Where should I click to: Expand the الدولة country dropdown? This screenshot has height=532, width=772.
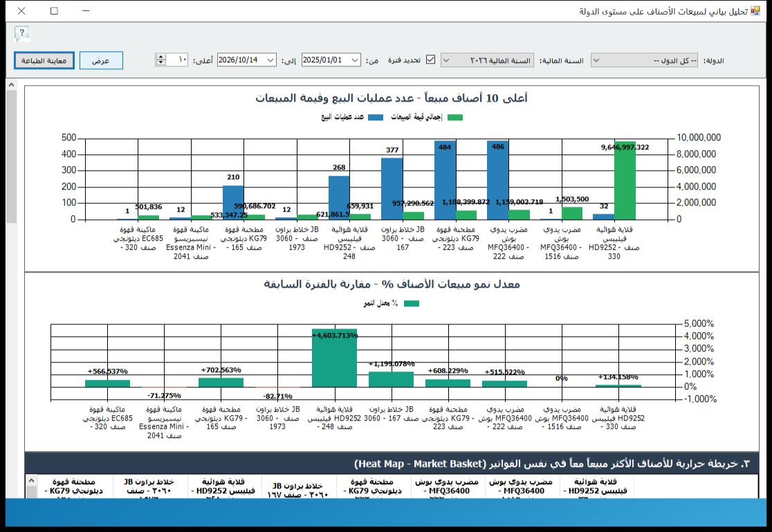pyautogui.click(x=596, y=61)
